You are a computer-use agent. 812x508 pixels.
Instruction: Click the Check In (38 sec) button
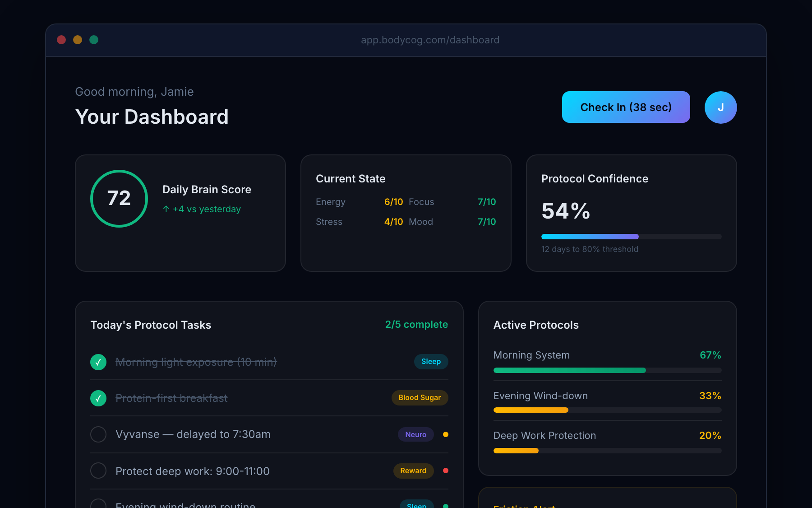click(626, 107)
